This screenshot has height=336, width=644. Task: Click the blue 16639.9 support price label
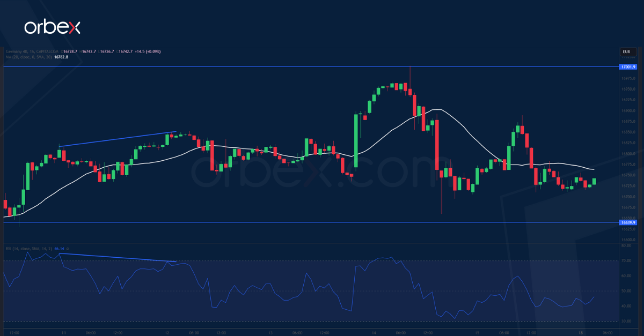(629, 221)
